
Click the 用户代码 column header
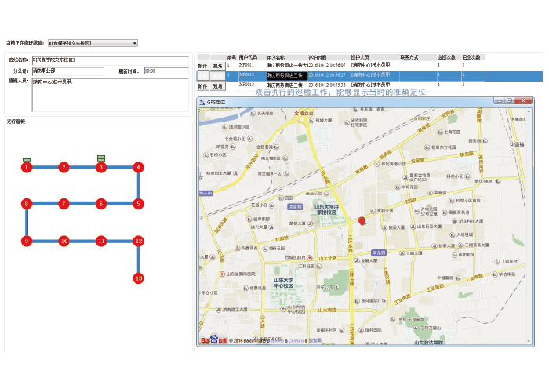249,57
